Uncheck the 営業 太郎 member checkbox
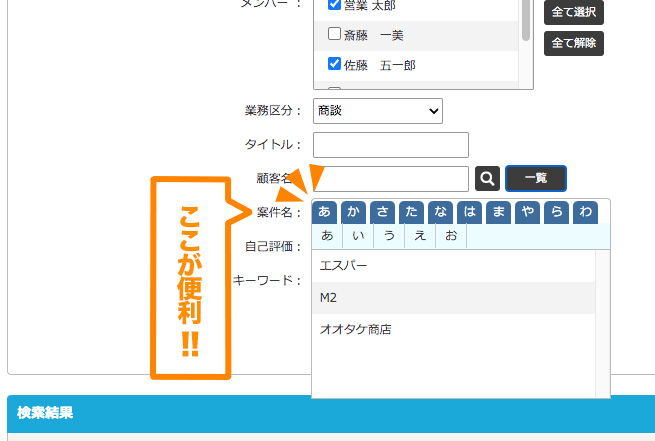Image resolution: width=655 pixels, height=441 pixels. tap(334, 4)
